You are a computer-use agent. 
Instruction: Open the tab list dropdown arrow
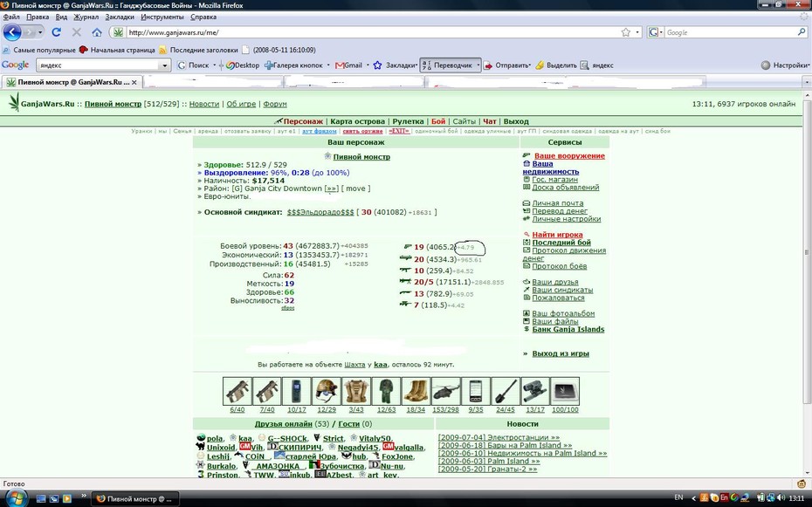tap(806, 82)
